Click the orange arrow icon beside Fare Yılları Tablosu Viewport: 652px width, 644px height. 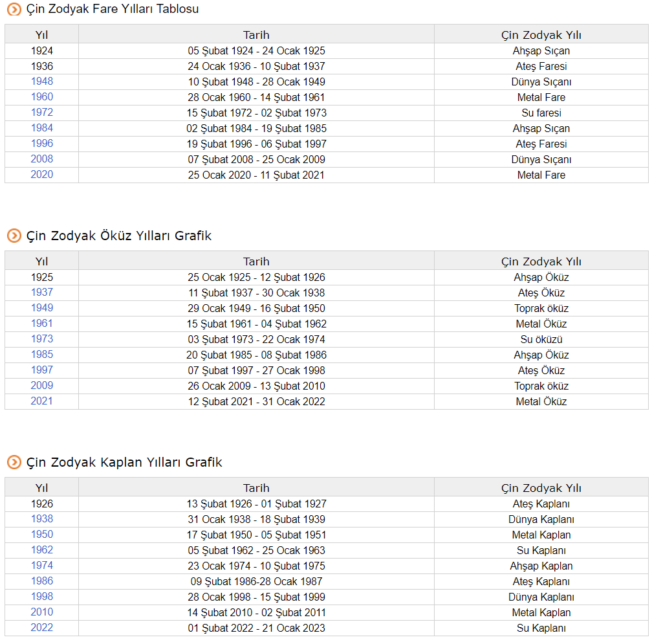tap(14, 10)
